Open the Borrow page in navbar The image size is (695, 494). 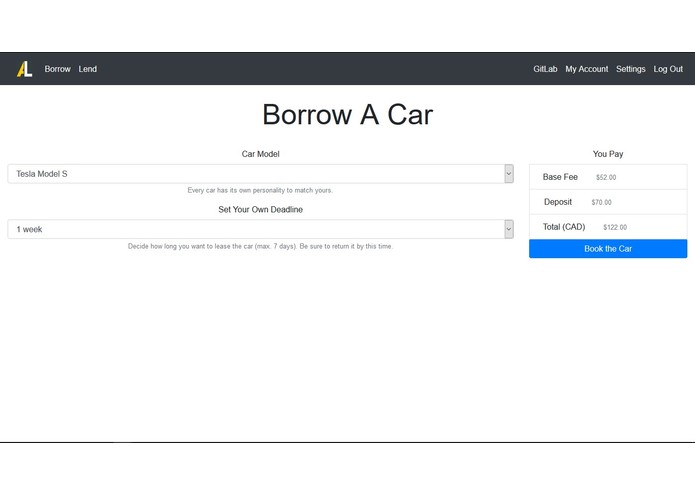click(57, 69)
